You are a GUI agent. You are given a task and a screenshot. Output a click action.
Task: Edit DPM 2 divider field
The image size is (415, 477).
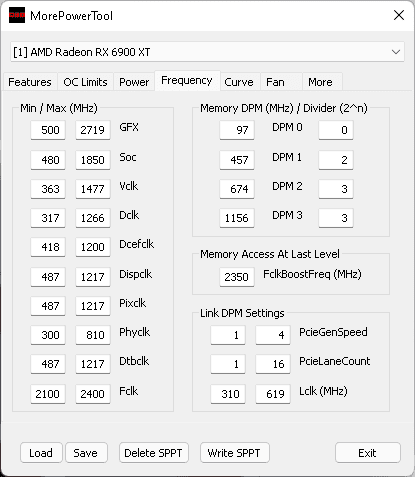point(336,189)
